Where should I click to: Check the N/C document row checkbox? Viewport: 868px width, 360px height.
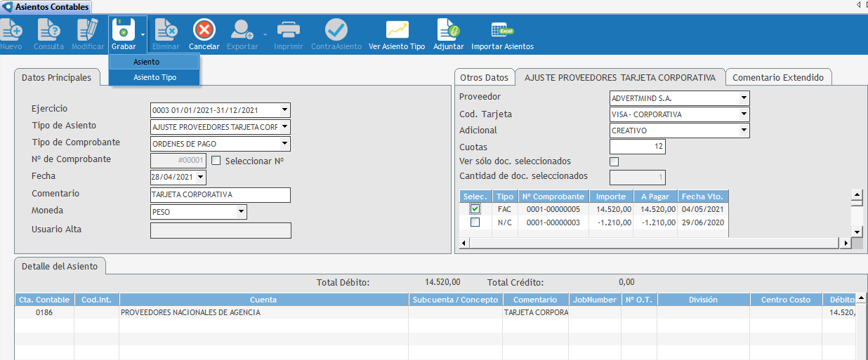(475, 222)
